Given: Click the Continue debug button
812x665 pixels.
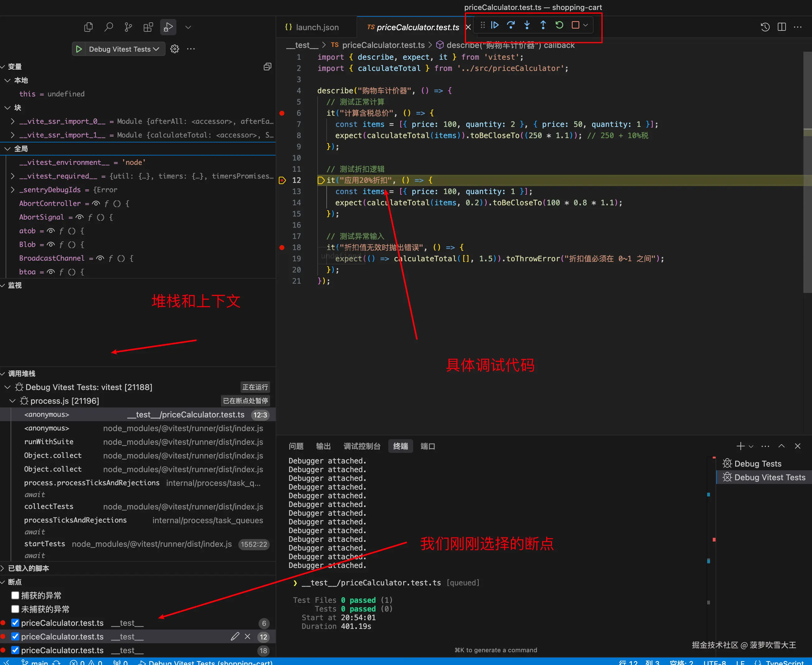Looking at the screenshot, I should click(495, 25).
